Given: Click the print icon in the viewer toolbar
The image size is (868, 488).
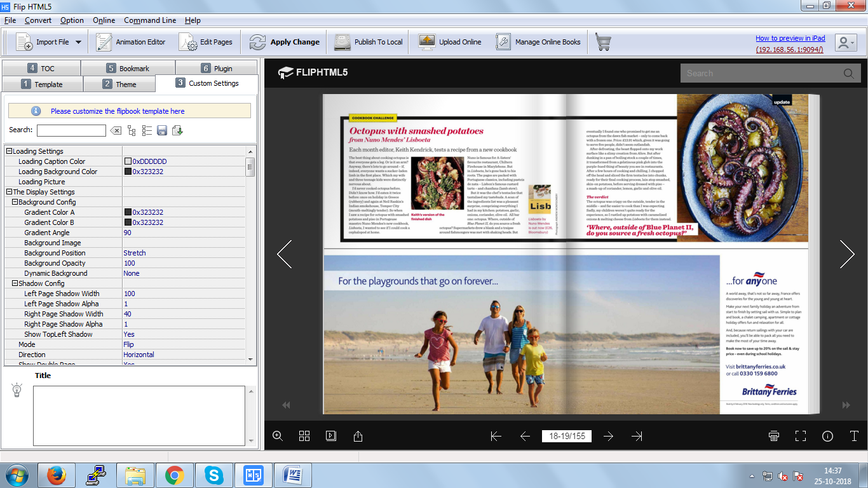Looking at the screenshot, I should click(x=773, y=437).
